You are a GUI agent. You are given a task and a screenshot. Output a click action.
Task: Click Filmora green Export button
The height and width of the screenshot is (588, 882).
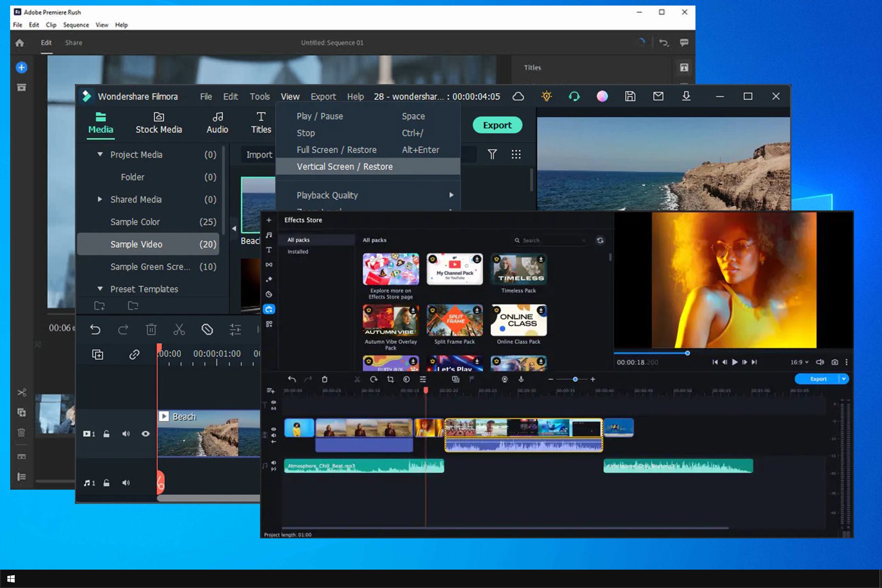pyautogui.click(x=497, y=125)
